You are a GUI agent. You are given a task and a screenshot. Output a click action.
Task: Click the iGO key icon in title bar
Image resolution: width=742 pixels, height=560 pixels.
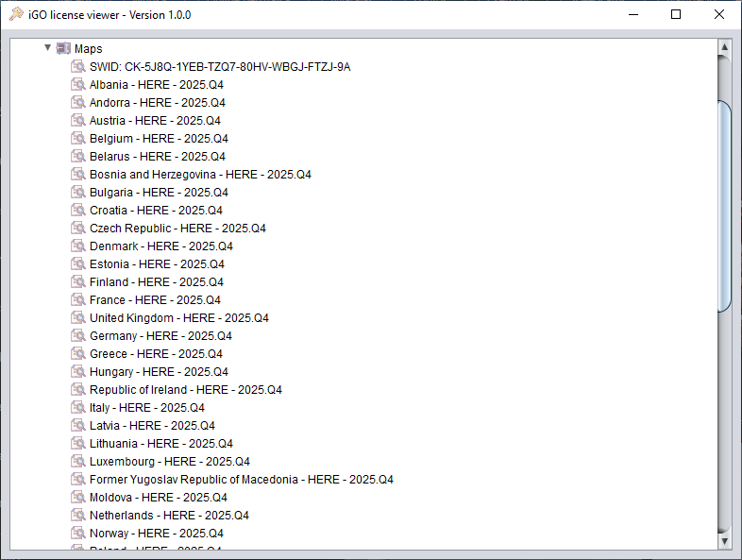point(16,14)
